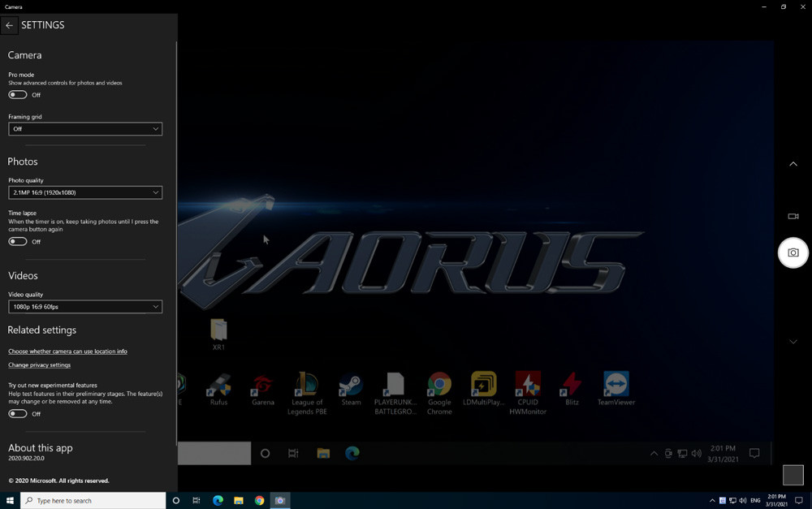
Task: Open the Video quality dropdown
Action: 85,307
